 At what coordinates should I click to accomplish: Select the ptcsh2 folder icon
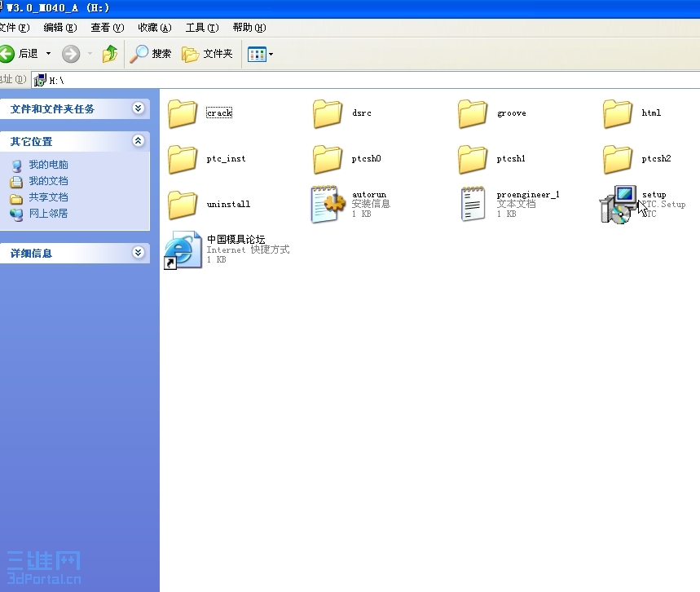[x=618, y=159]
